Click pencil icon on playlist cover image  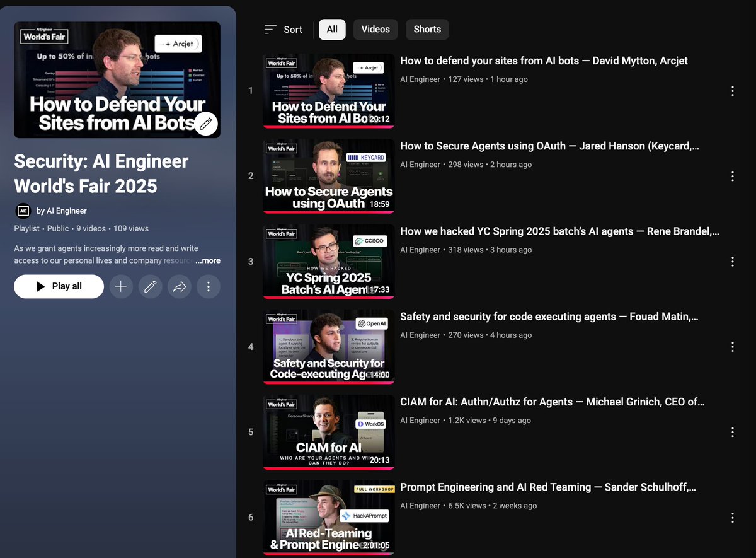205,124
